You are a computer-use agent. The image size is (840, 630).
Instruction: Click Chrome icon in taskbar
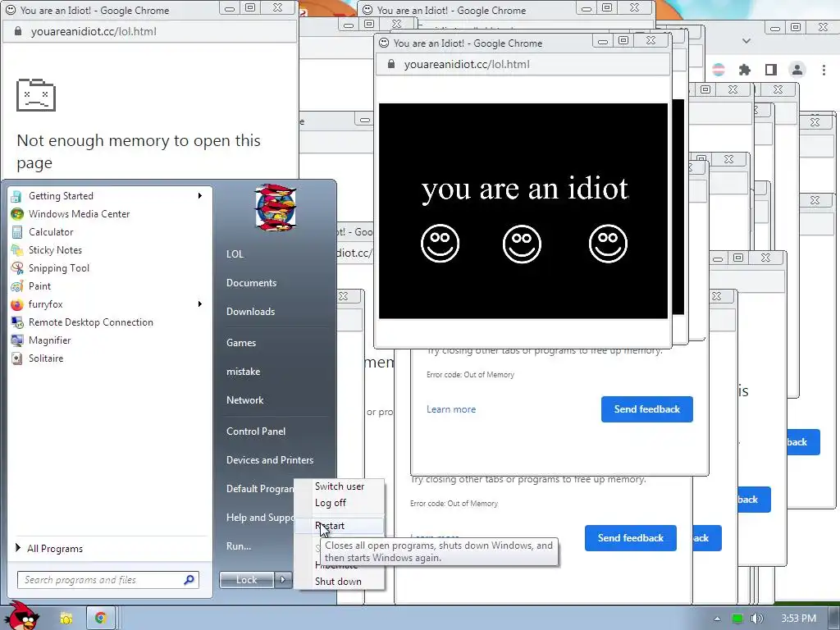pyautogui.click(x=100, y=619)
